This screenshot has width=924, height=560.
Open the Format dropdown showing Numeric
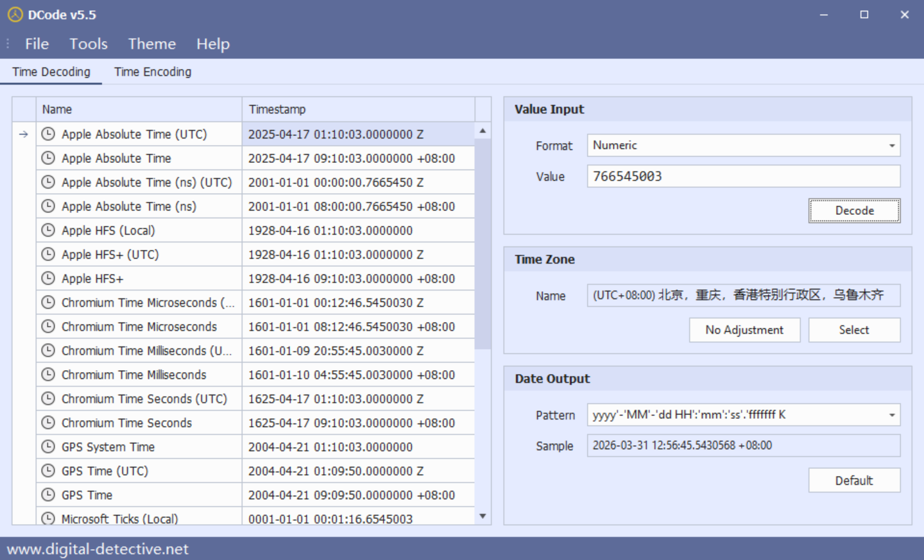[x=891, y=146]
